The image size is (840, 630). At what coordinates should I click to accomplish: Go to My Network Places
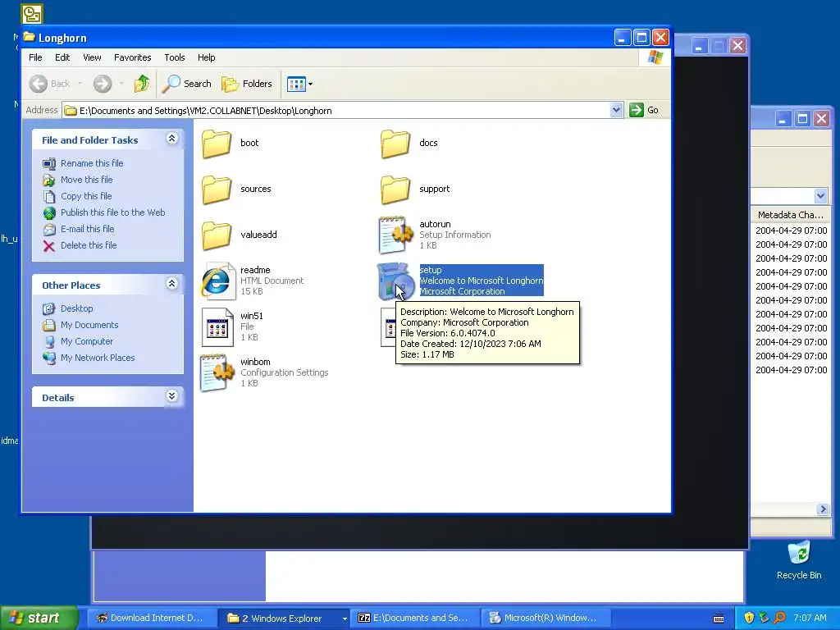[x=98, y=358]
